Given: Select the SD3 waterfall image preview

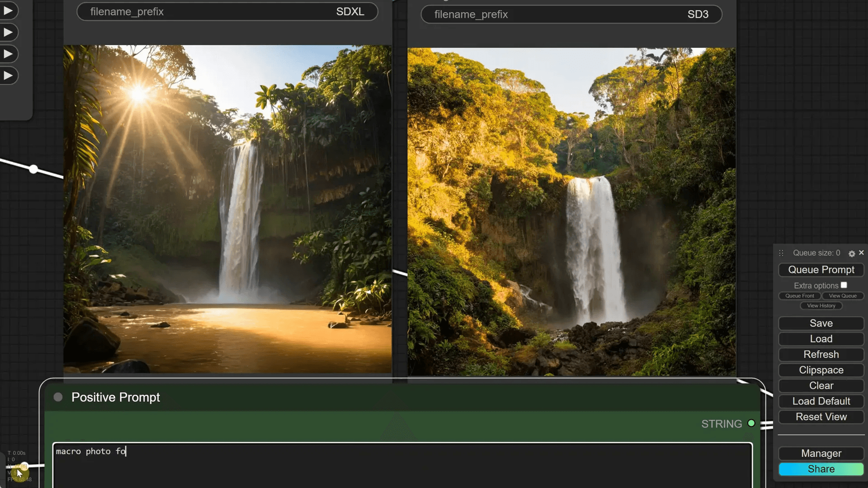Looking at the screenshot, I should tap(571, 211).
